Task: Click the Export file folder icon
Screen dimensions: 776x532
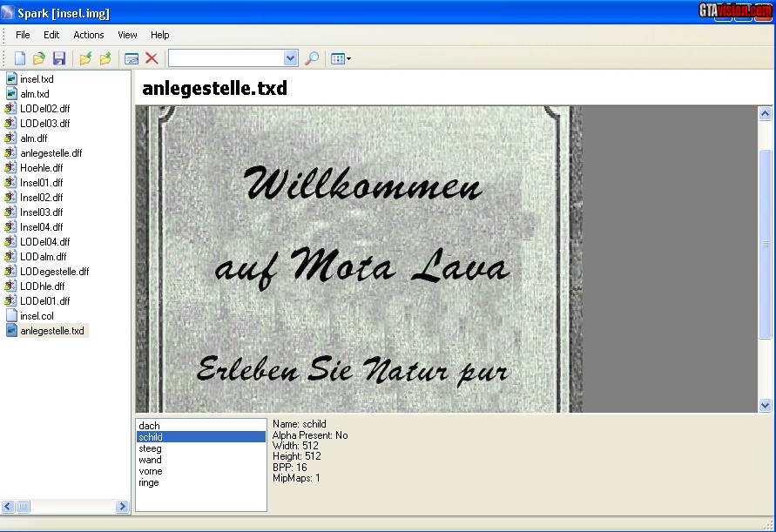Action: tap(105, 58)
